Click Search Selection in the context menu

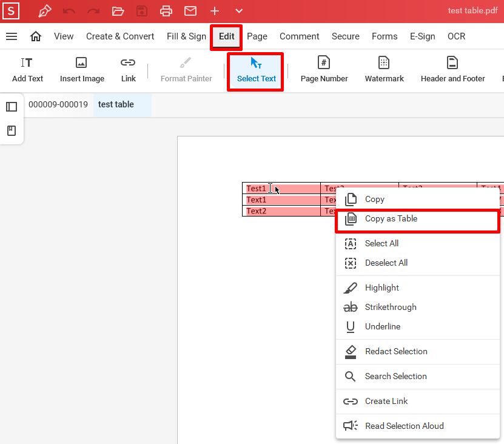417,377
